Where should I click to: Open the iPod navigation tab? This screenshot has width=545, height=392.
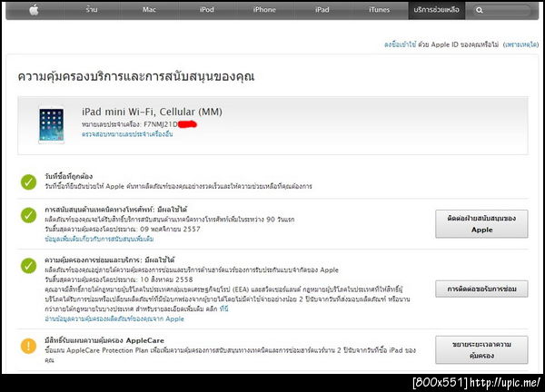coord(207,10)
